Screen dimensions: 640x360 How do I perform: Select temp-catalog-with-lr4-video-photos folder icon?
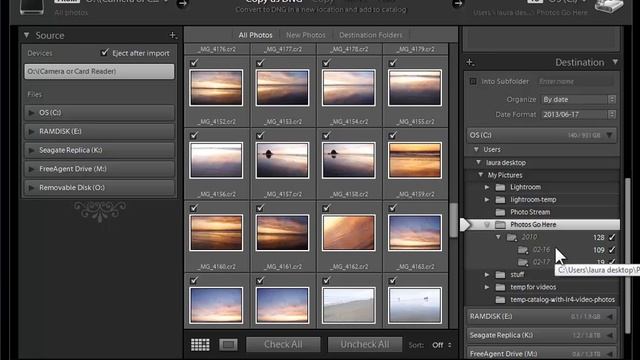pos(500,300)
